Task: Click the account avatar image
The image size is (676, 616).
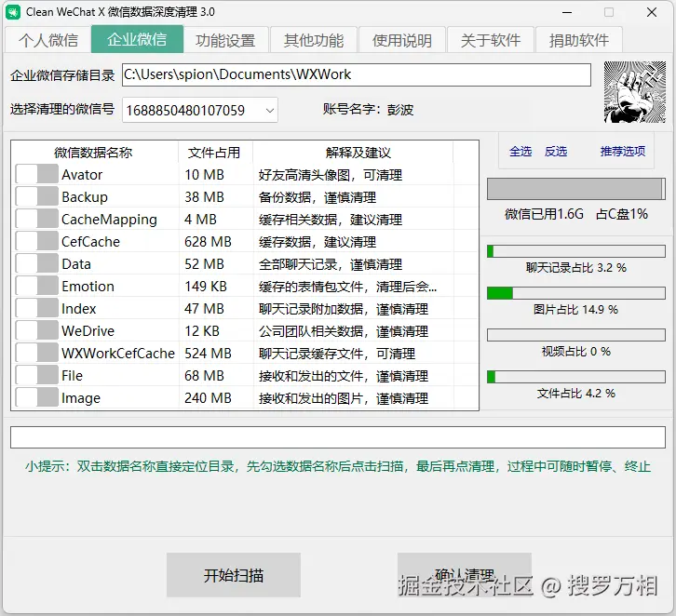Action: (x=635, y=92)
